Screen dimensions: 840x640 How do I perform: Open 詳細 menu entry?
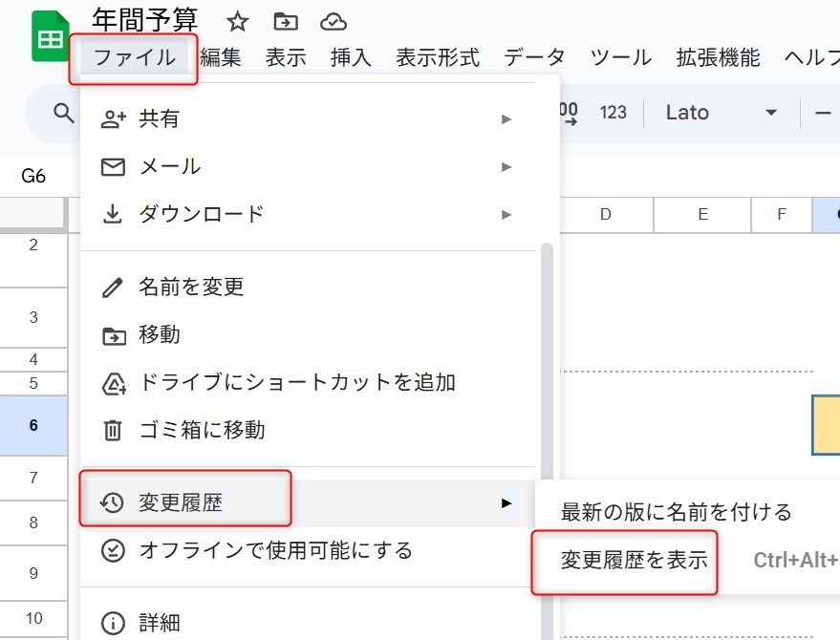point(308,623)
